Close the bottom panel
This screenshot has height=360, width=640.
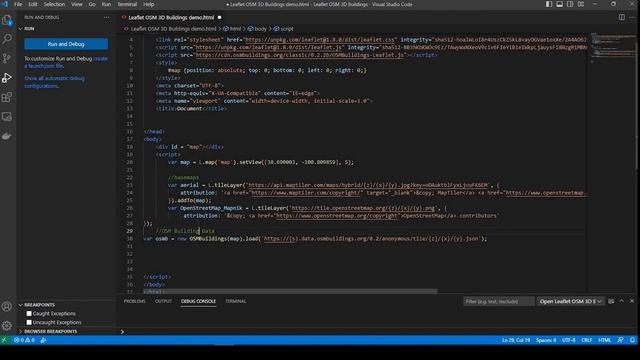(632, 301)
